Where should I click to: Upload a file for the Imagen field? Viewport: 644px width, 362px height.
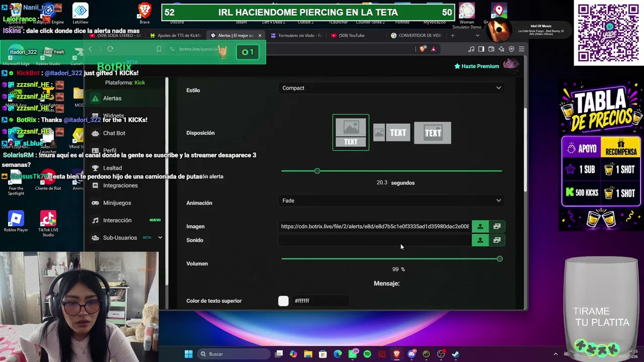(480, 226)
